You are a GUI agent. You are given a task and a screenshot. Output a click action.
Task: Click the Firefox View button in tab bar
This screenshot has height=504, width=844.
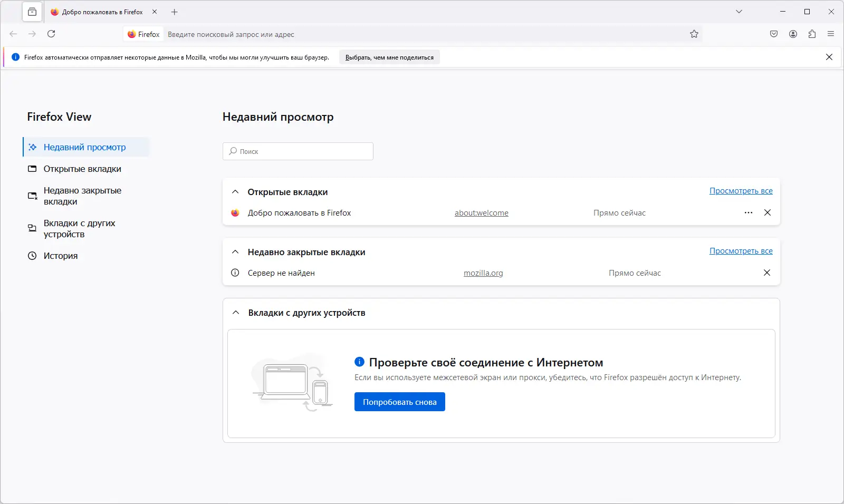(x=32, y=12)
